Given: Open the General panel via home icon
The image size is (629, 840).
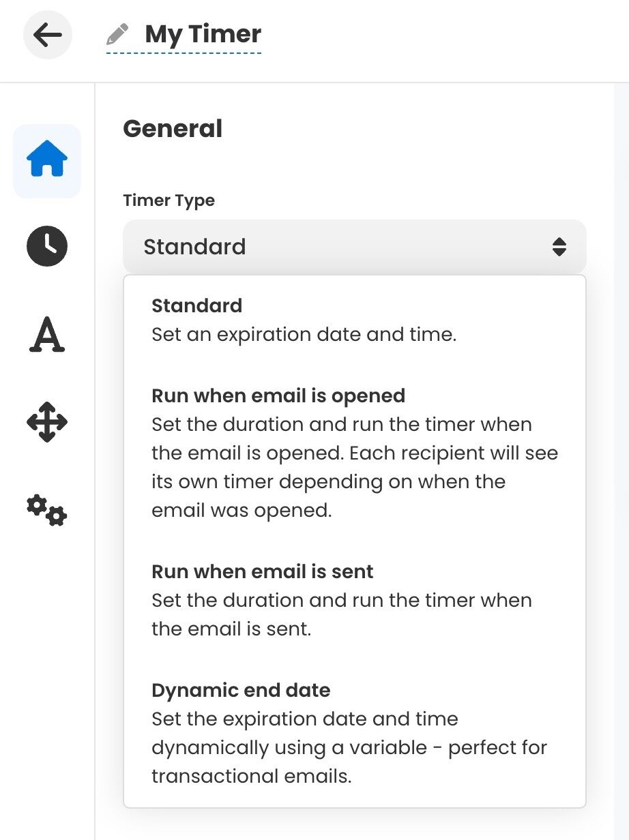Looking at the screenshot, I should 46,160.
